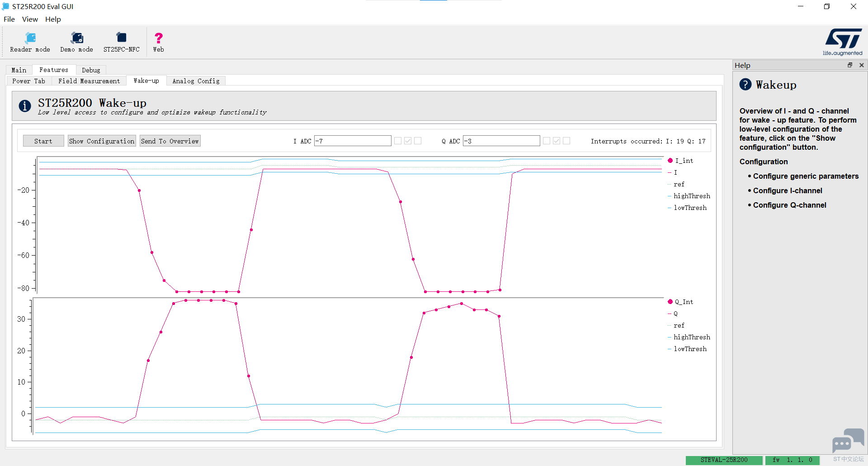Image resolution: width=868 pixels, height=466 pixels.
Task: Float the Help panel with the undock icon
Action: click(x=850, y=65)
